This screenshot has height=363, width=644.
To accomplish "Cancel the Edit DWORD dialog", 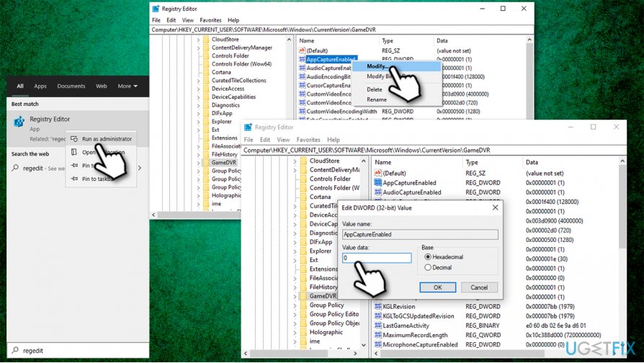I will pyautogui.click(x=479, y=287).
